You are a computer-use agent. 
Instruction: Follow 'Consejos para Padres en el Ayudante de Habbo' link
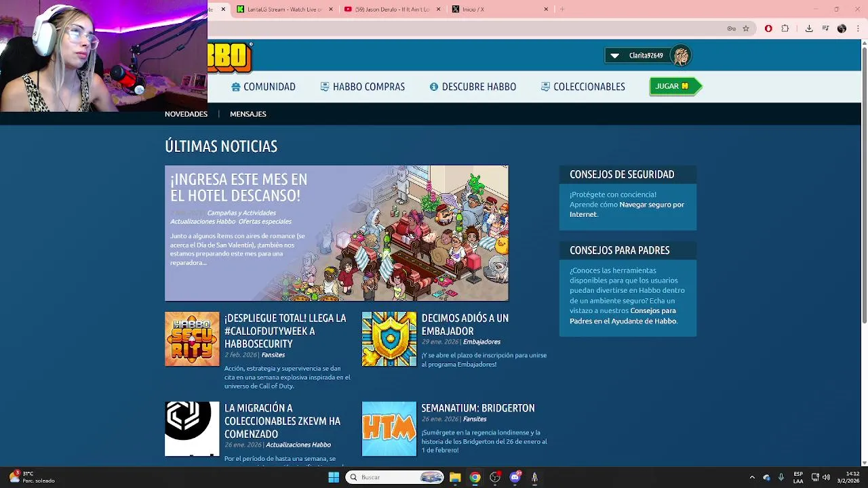click(x=623, y=316)
